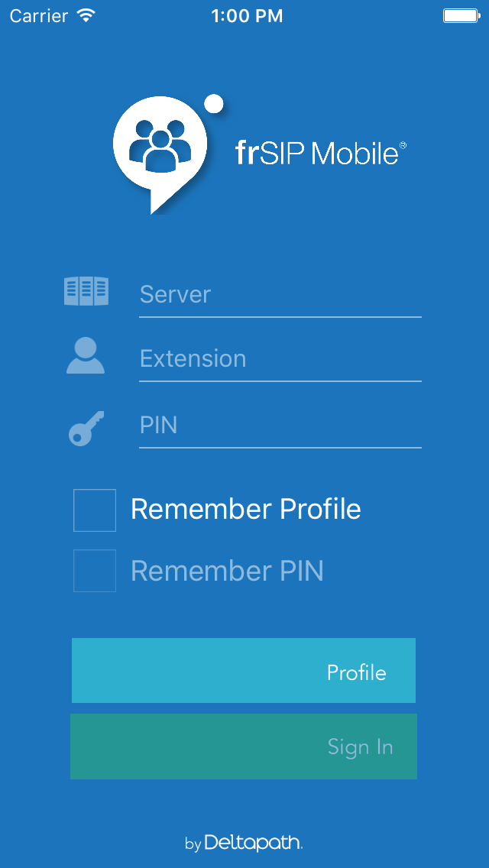Focus the Extension input field
The image size is (489, 868).
pos(280,359)
